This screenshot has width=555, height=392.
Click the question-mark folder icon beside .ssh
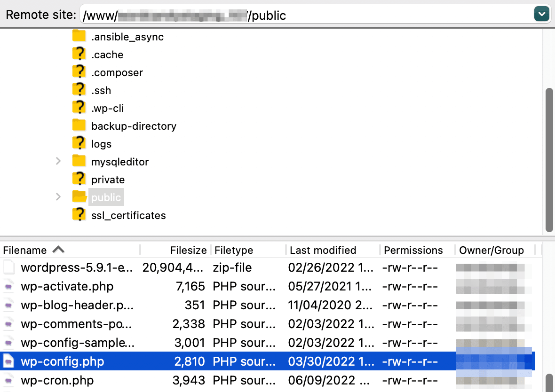79,90
